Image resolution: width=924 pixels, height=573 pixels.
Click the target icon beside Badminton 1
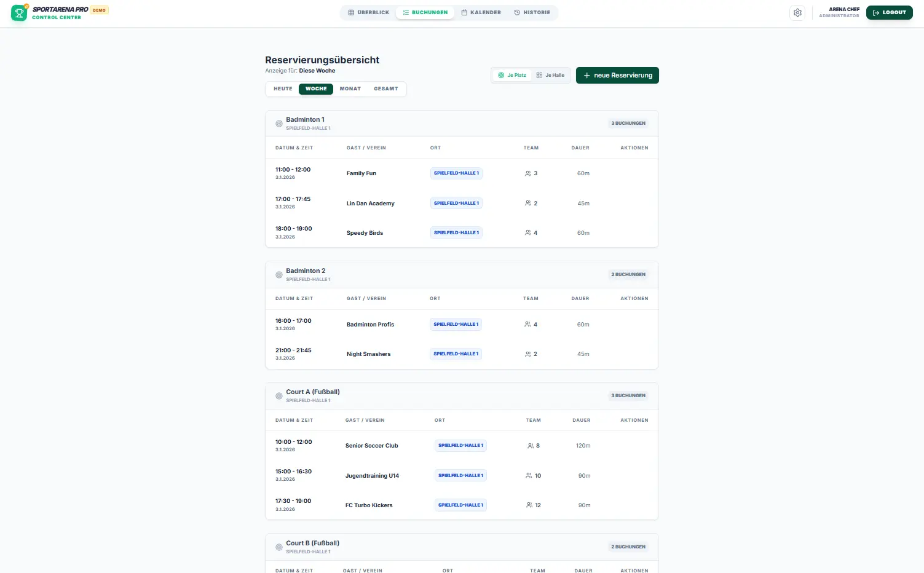278,124
